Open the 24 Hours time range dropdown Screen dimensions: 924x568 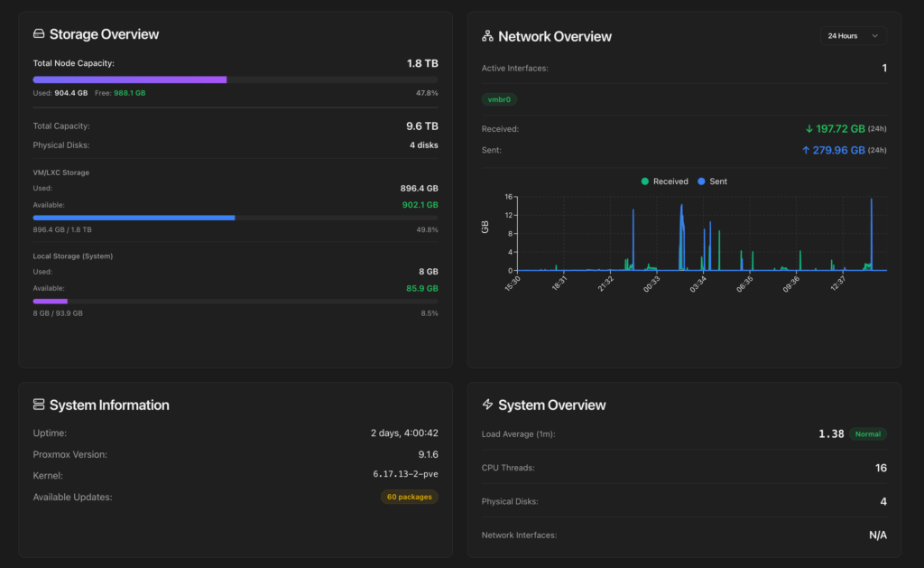coord(851,35)
